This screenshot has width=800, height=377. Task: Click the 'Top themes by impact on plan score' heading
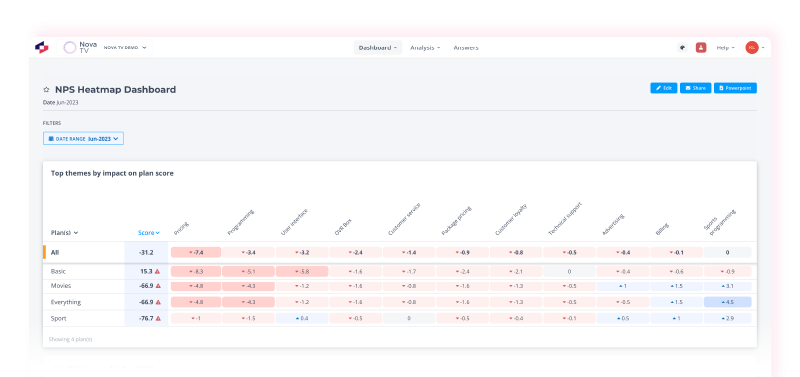click(112, 173)
